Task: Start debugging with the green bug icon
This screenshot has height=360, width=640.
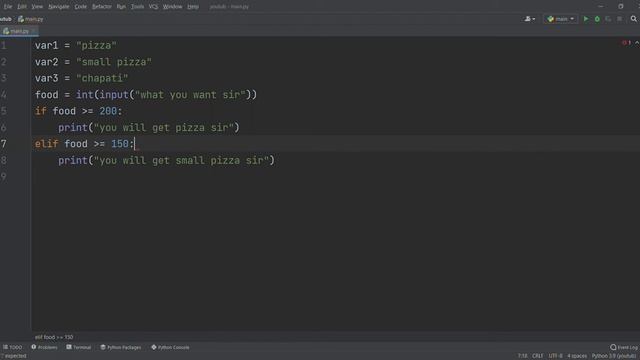Action: 597,19
